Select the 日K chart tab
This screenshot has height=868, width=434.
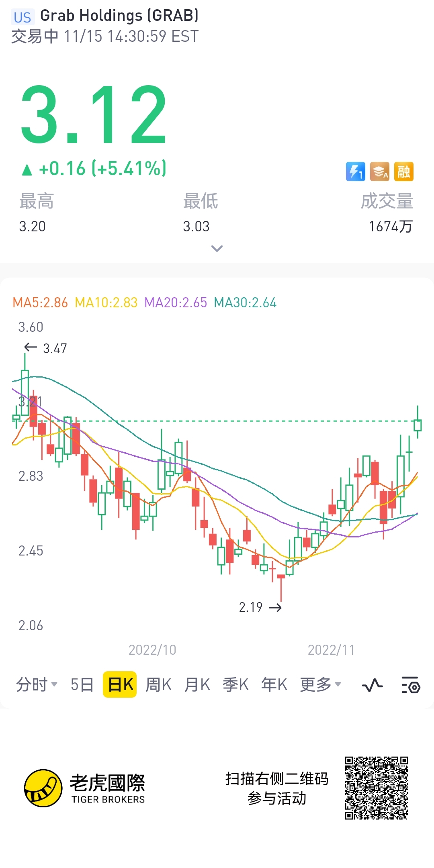click(x=120, y=684)
